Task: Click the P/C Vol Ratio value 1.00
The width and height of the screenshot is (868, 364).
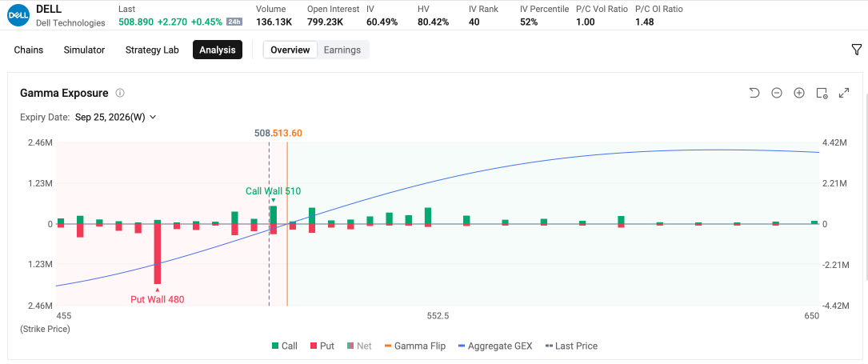Action: pyautogui.click(x=585, y=22)
